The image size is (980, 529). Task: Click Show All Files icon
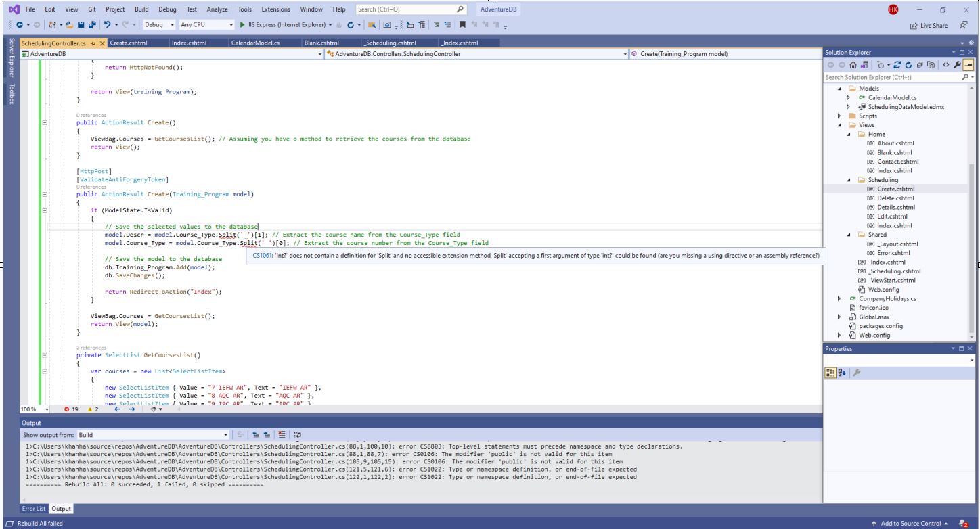[x=931, y=65]
